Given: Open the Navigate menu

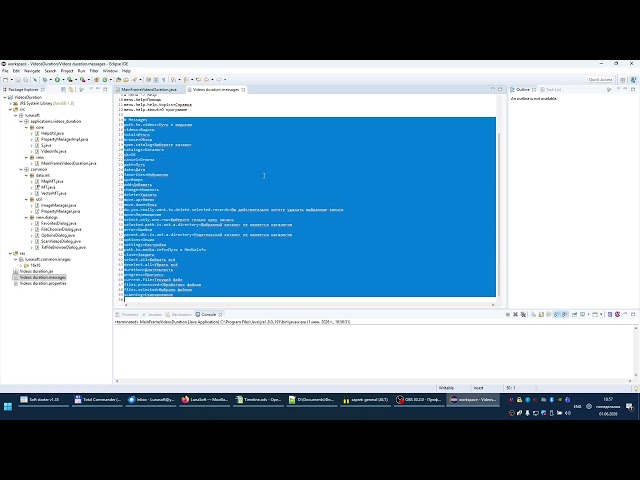Looking at the screenshot, I should click(x=32, y=71).
